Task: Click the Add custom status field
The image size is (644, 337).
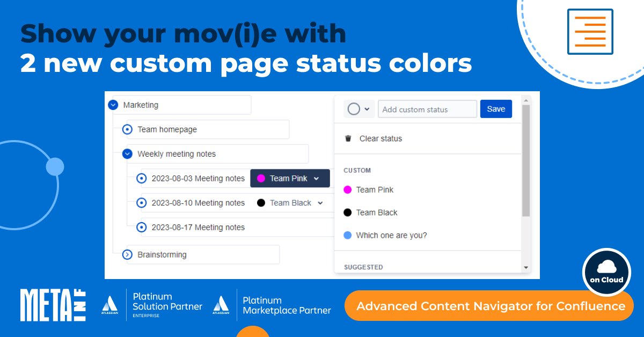Action: [x=427, y=109]
